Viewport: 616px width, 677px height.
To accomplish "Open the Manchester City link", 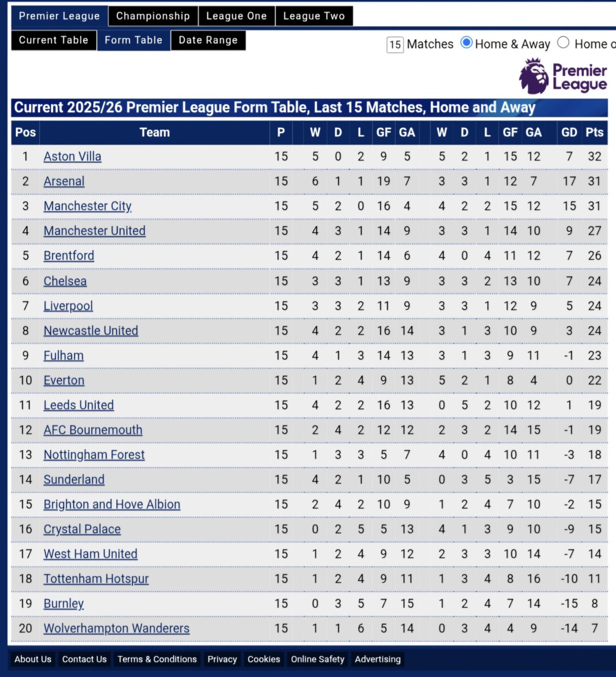I will [x=87, y=206].
